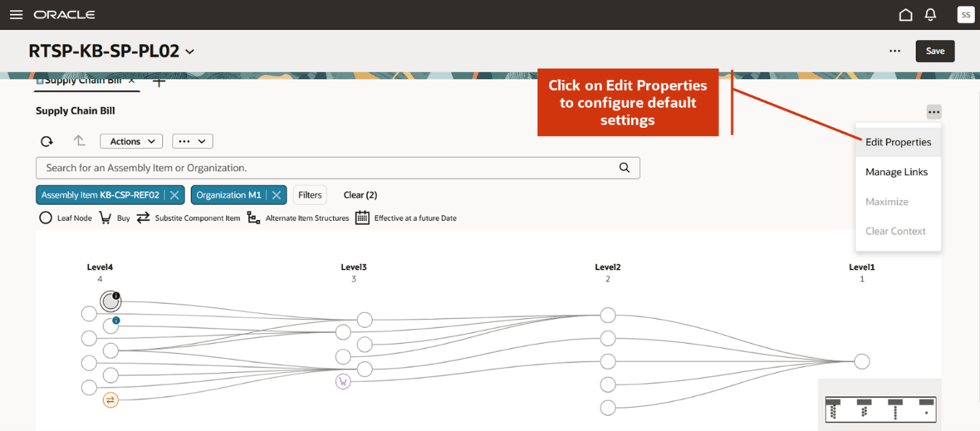Click the Effective at a future Date calendar icon

[x=362, y=217]
